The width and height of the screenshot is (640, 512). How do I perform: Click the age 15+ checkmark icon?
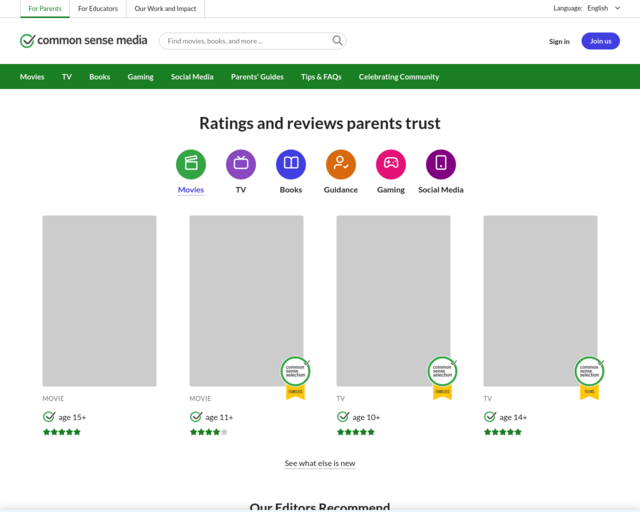click(49, 417)
